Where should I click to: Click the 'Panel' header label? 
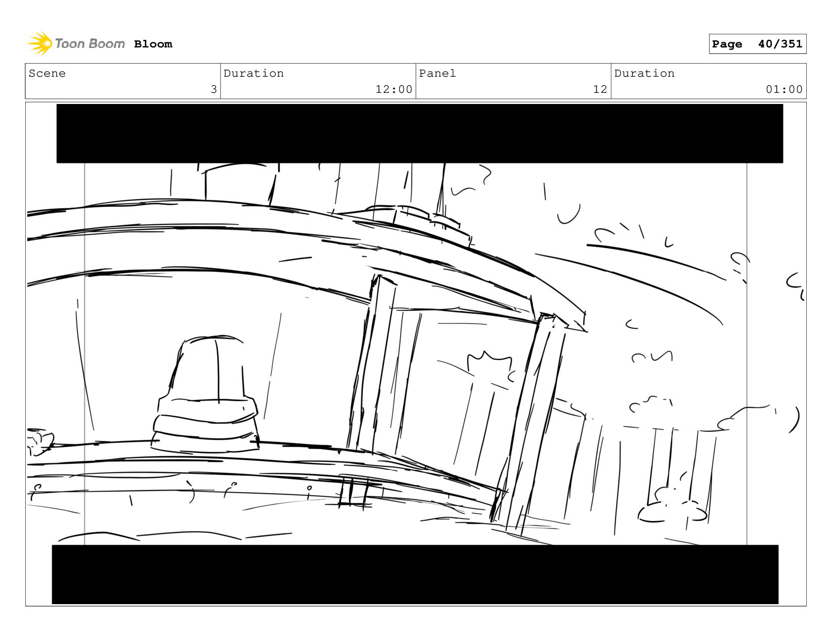click(x=437, y=74)
